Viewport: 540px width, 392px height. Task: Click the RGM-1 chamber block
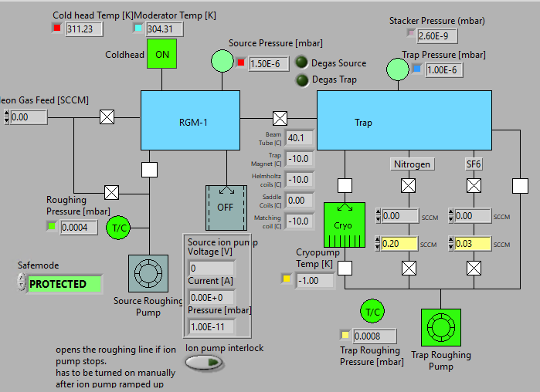click(x=191, y=120)
